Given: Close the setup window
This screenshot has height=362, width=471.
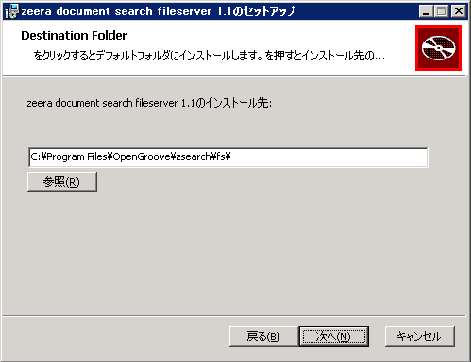Looking at the screenshot, I should click(x=458, y=12).
